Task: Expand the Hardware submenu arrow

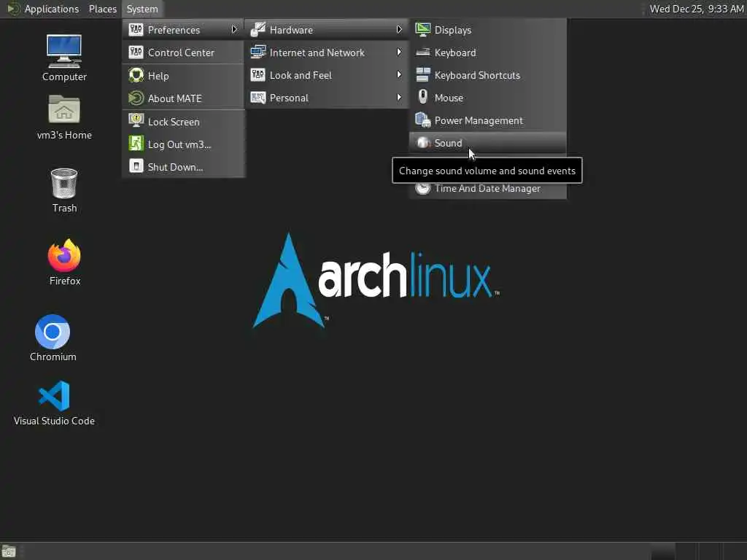Action: pos(399,29)
